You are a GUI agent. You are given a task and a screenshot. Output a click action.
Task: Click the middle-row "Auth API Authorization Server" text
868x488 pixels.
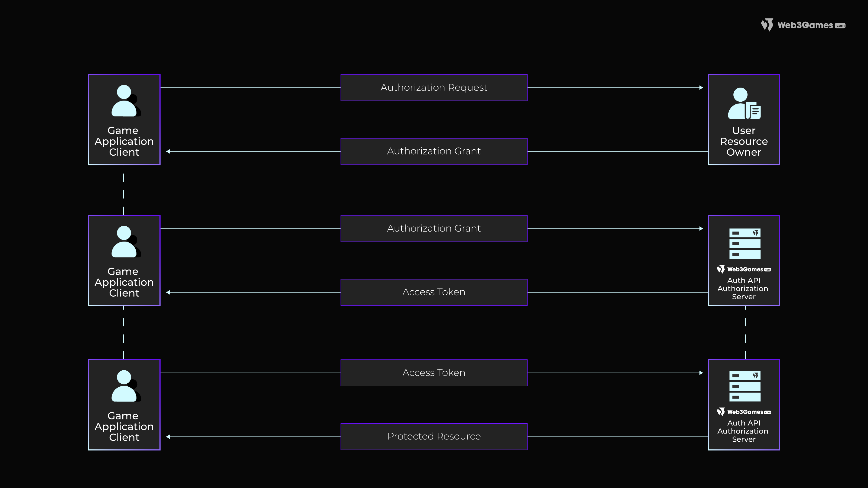click(743, 289)
